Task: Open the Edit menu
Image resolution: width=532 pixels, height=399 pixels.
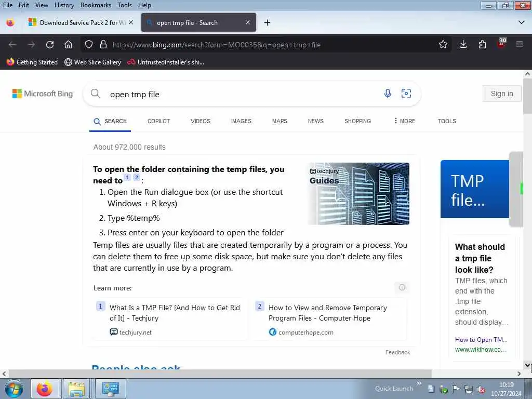Action: (23, 5)
